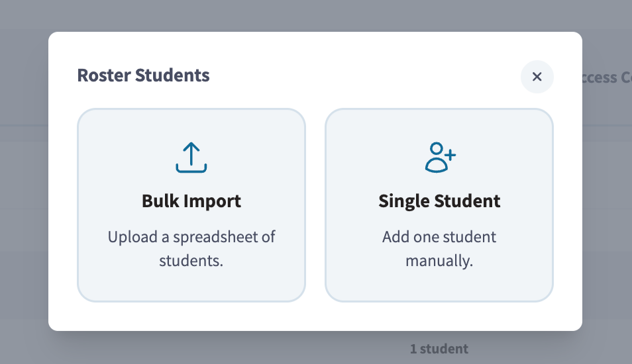Click the "Single Student" heading text
632x364 pixels.
[439, 201]
